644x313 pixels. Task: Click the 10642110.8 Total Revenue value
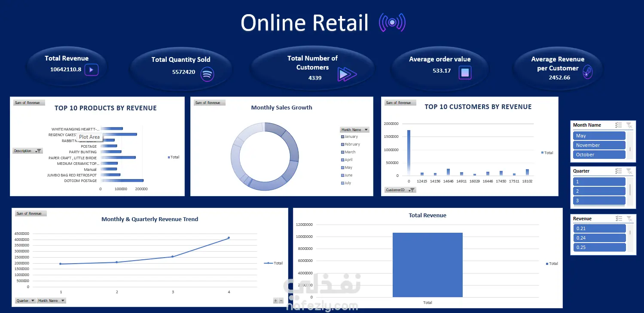66,69
